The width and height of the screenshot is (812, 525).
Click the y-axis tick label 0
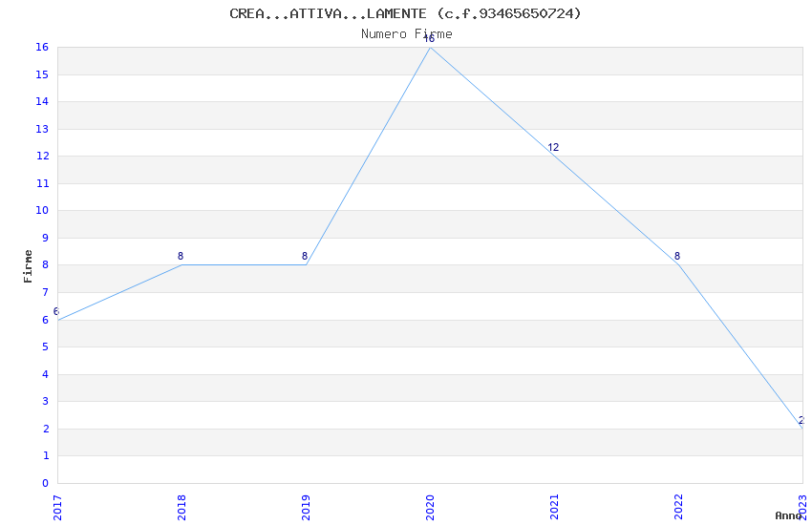click(46, 483)
